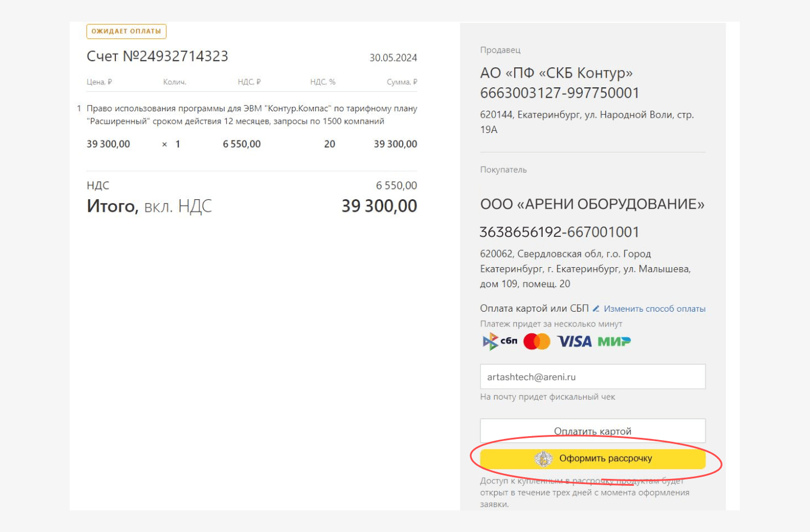Open the 'Изменить способ оплаты' link

click(655, 309)
